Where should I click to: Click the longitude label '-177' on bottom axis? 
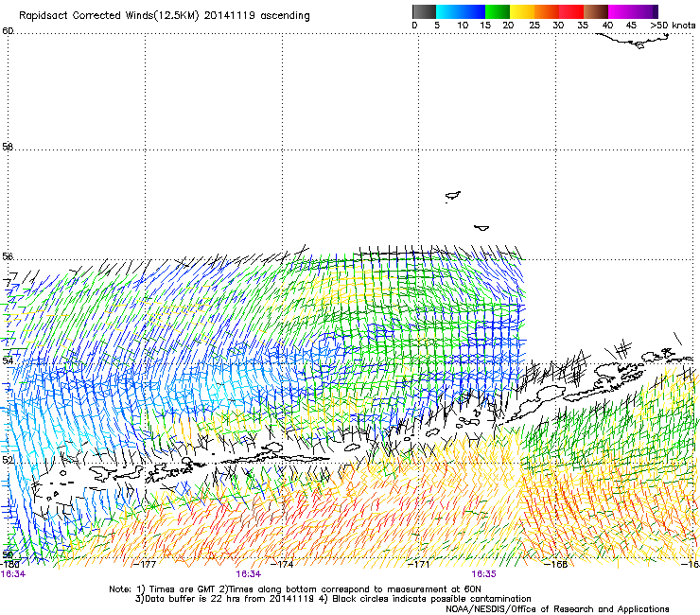click(x=145, y=564)
